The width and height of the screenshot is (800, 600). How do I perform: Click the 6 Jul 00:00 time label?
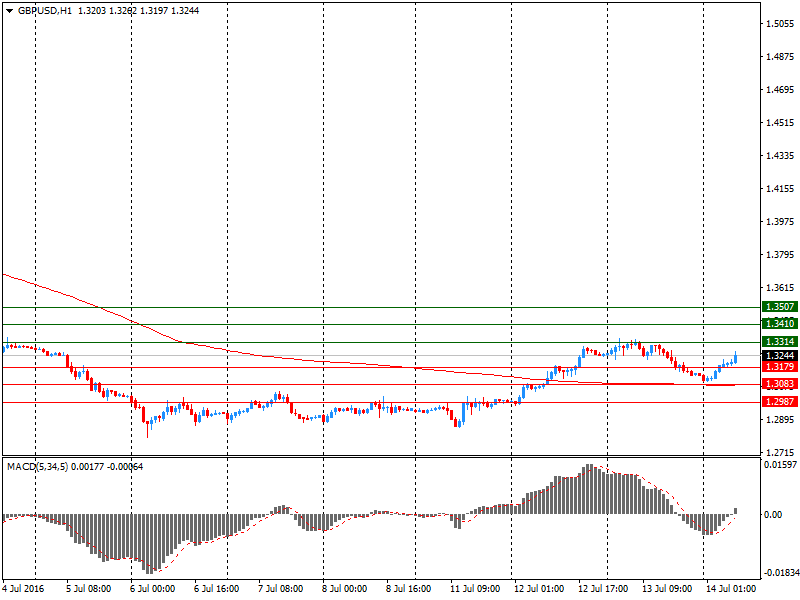pyautogui.click(x=153, y=589)
